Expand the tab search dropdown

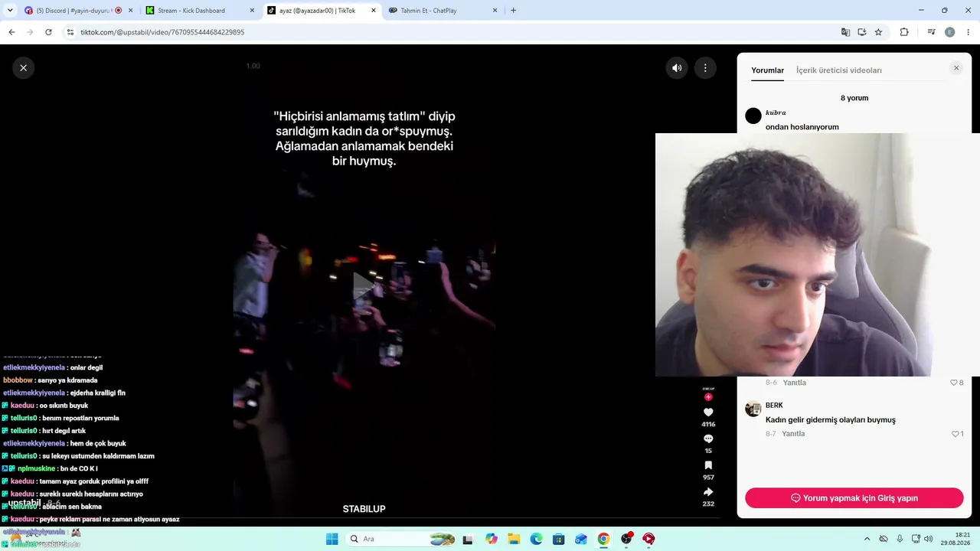[x=10, y=11]
